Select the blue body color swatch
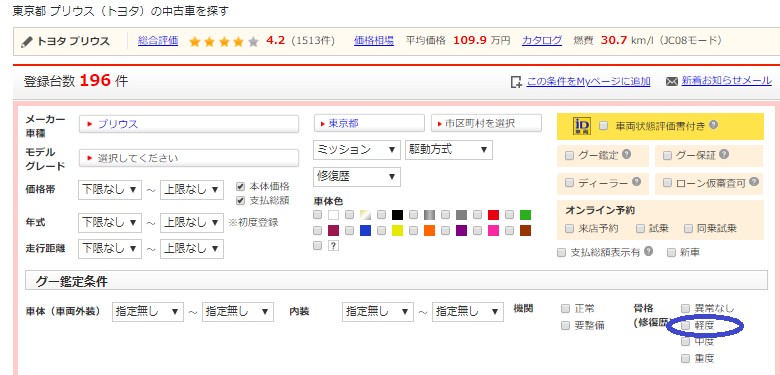 pyautogui.click(x=365, y=230)
